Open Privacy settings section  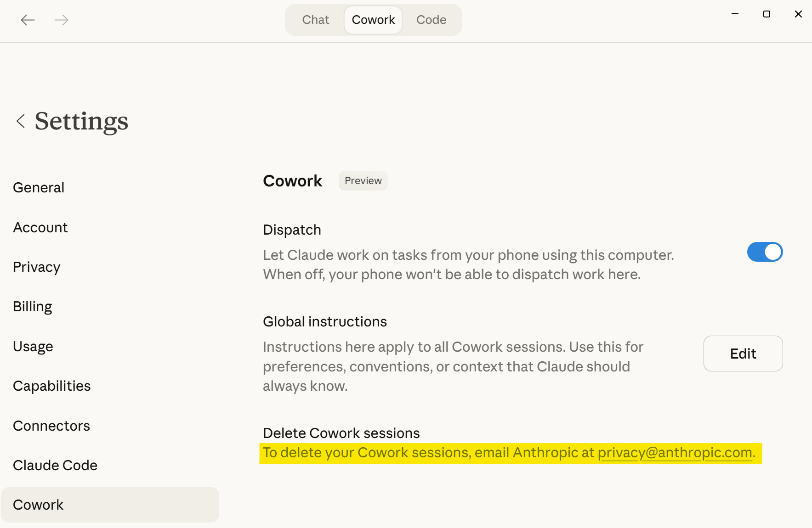(37, 267)
